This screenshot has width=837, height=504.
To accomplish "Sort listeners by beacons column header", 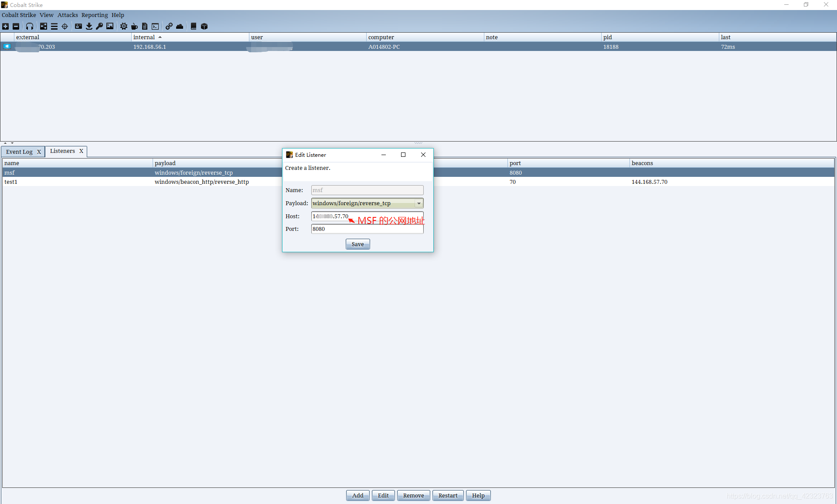I will pyautogui.click(x=732, y=163).
